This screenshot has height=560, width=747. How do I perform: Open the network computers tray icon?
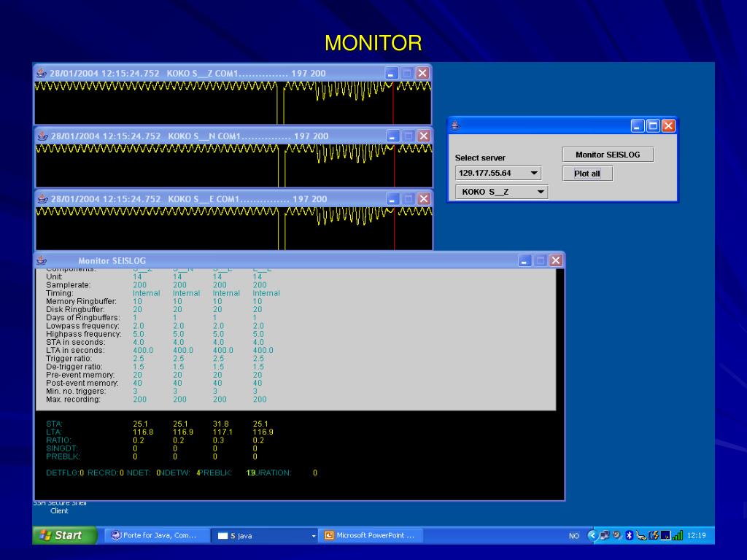[x=605, y=535]
